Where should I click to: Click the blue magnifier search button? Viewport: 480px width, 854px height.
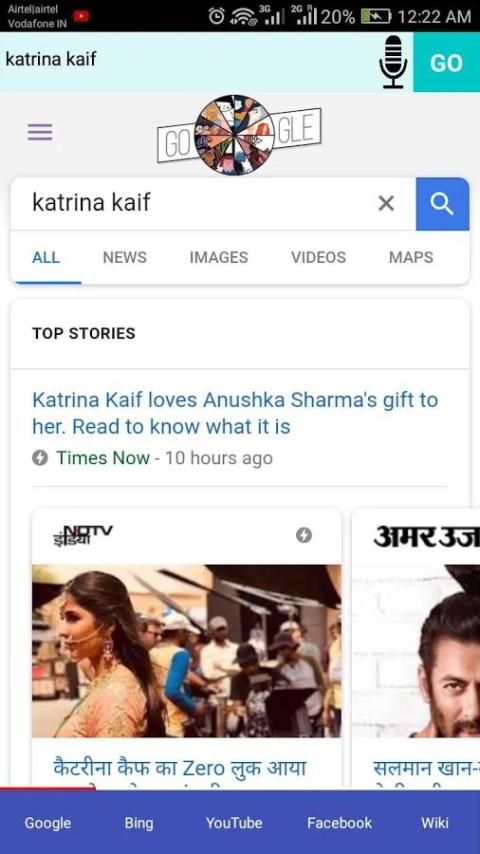442,204
